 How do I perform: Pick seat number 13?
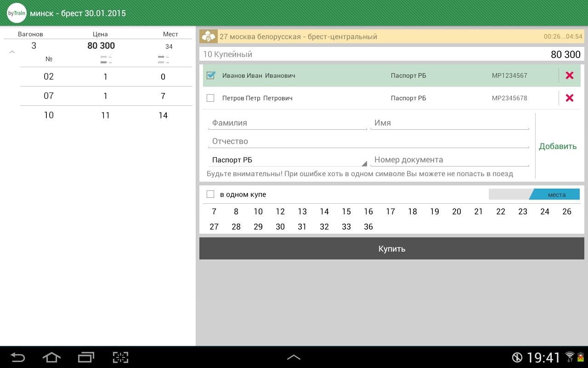[x=302, y=212]
